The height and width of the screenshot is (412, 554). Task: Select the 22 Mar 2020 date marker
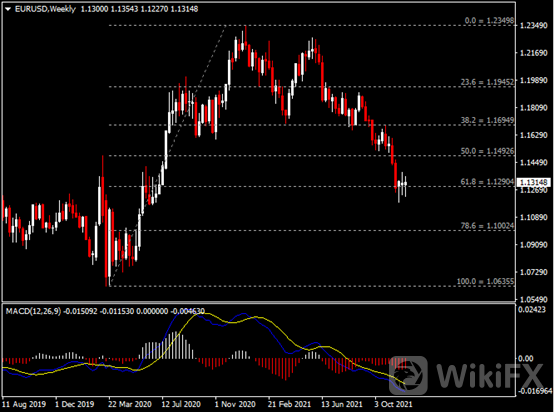pyautogui.click(x=130, y=404)
